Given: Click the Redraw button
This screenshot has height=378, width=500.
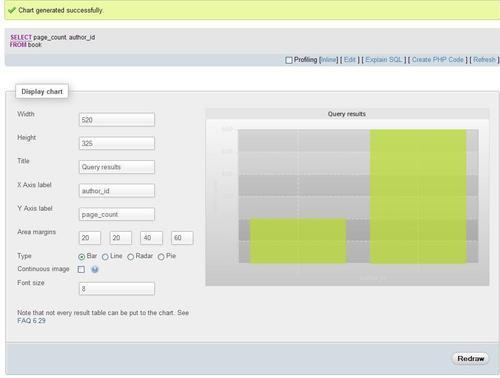Looking at the screenshot, I should [470, 359].
